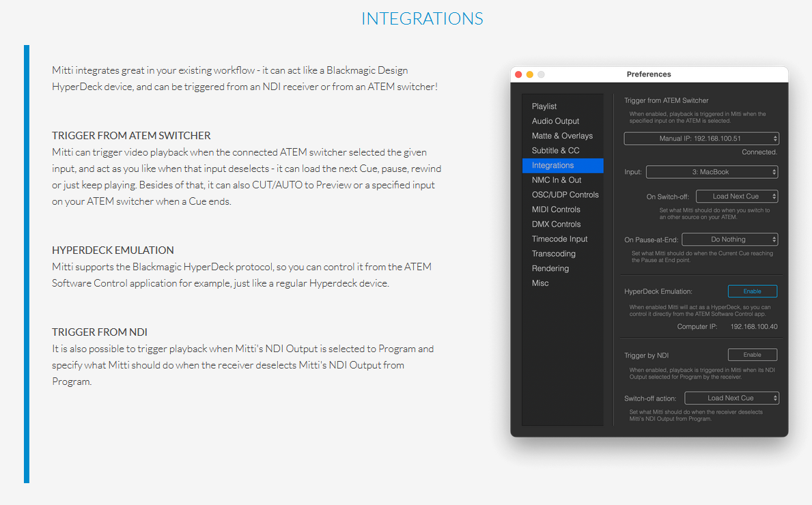
Task: Expand the Input 3: MacBook dropdown
Action: tap(712, 172)
